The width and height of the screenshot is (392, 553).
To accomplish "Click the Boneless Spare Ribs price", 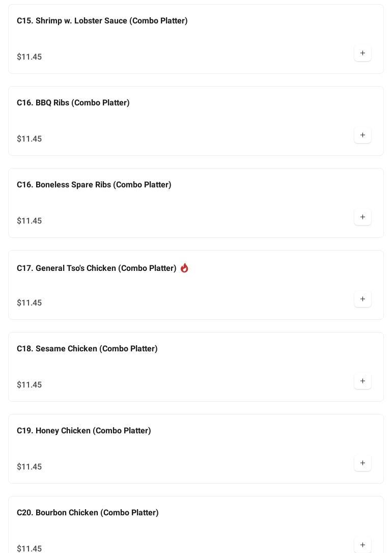I will tap(29, 221).
